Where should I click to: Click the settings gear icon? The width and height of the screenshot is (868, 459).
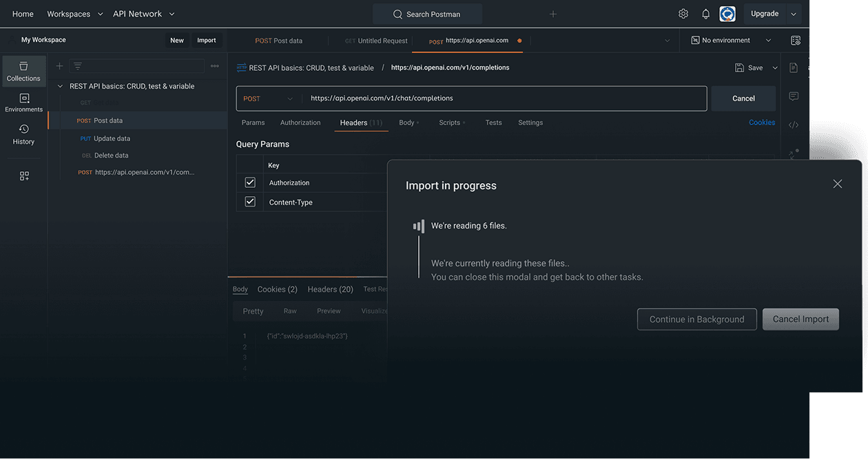pos(683,14)
